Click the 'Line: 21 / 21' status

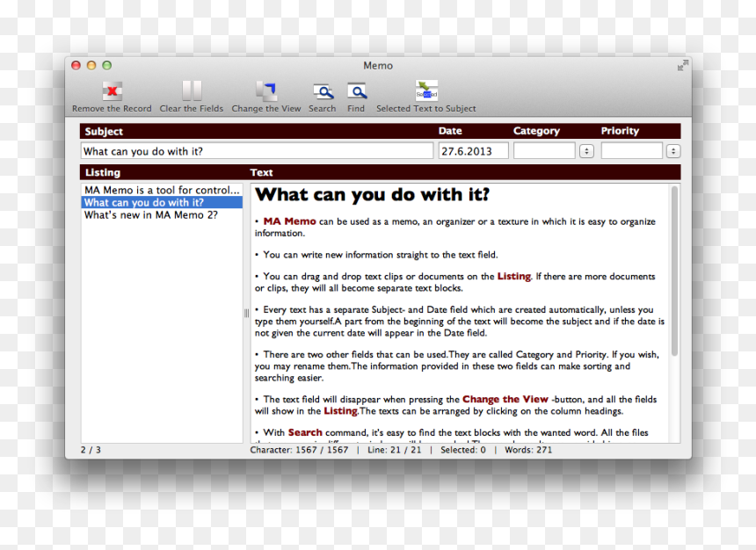tap(395, 450)
